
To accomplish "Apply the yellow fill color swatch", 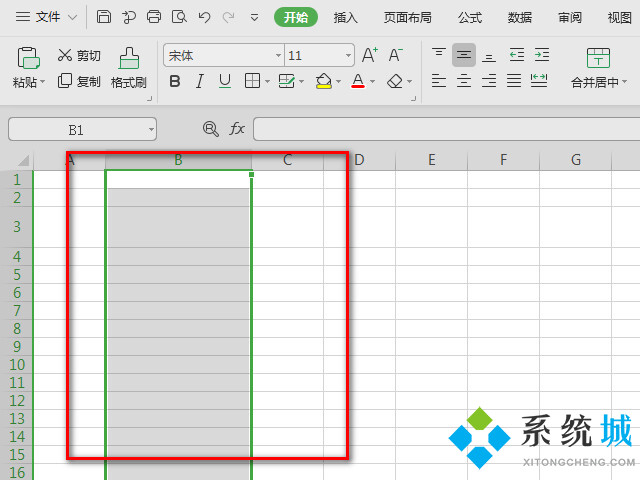I will [x=323, y=81].
